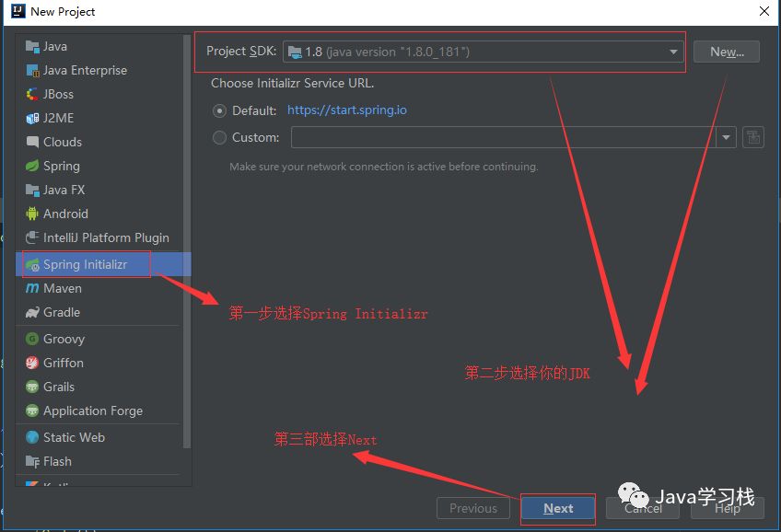Click the Gradle elephant icon

pyautogui.click(x=32, y=313)
